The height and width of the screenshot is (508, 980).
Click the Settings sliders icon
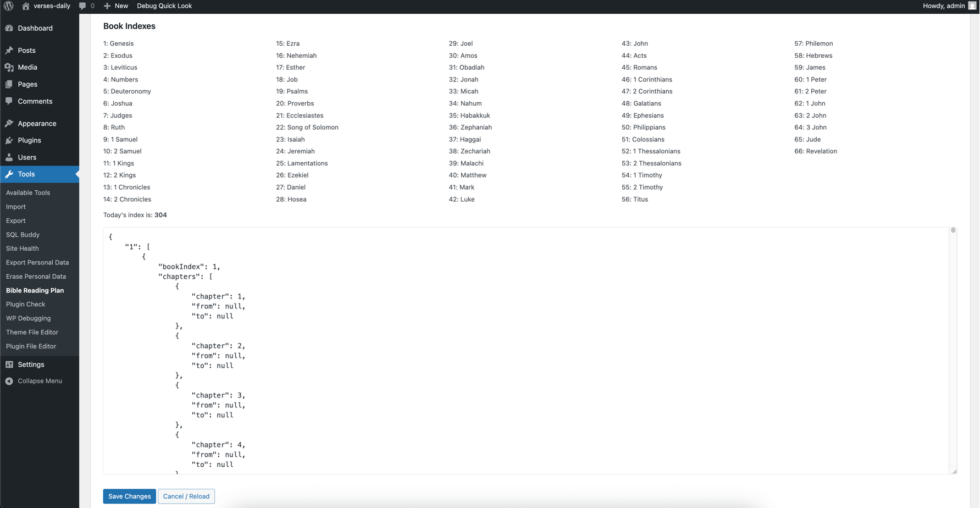9,365
